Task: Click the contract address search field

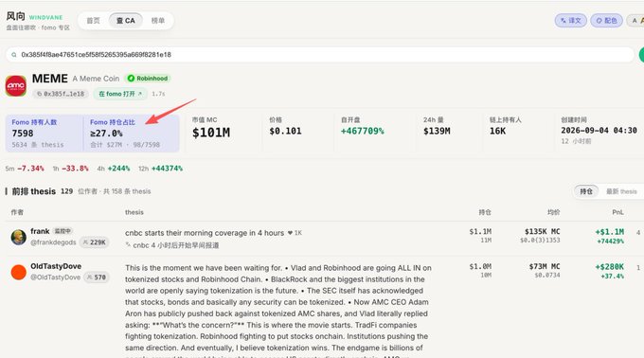Action: coord(320,55)
